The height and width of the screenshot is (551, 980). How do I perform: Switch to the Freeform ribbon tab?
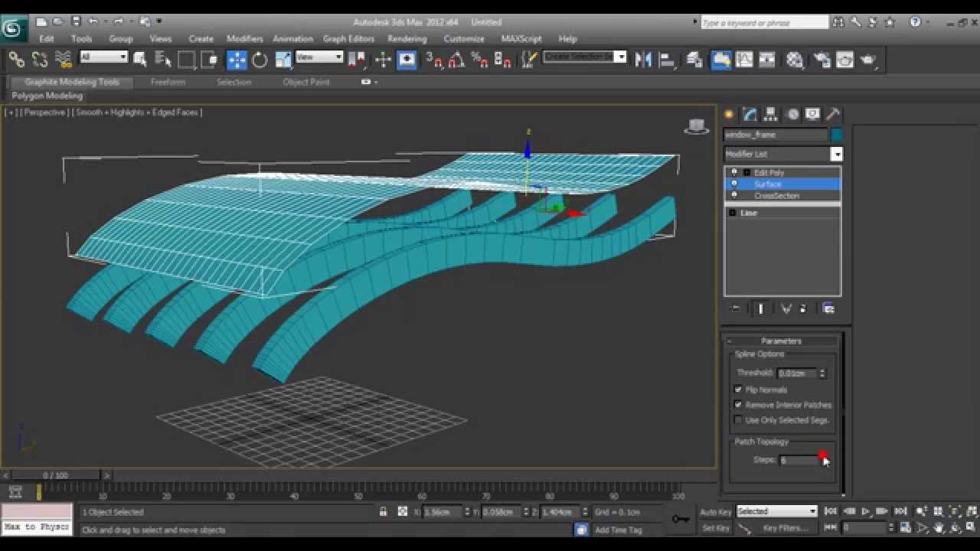point(168,82)
